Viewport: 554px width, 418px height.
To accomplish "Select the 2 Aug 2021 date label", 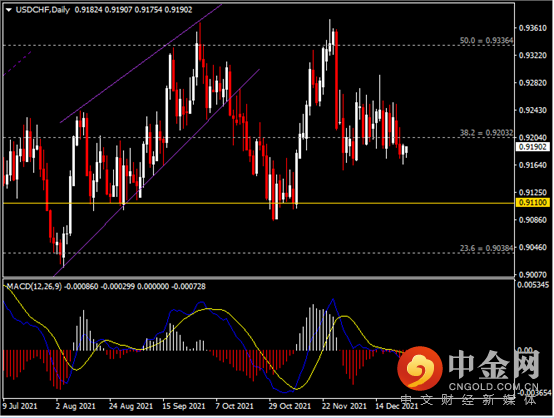I will click(75, 406).
